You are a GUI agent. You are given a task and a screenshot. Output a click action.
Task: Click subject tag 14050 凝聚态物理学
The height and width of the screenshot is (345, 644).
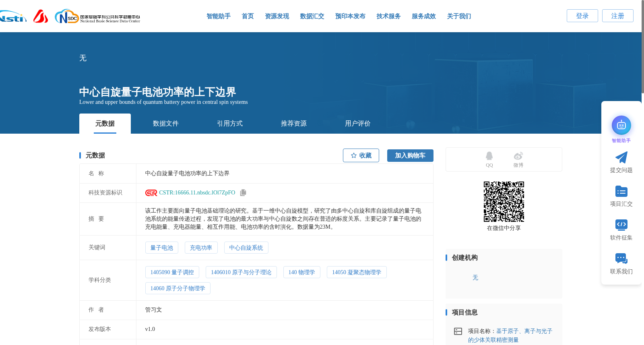(x=357, y=272)
